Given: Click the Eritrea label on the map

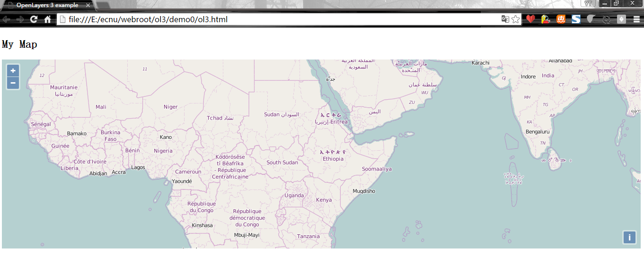Looking at the screenshot, I should pyautogui.click(x=339, y=122).
